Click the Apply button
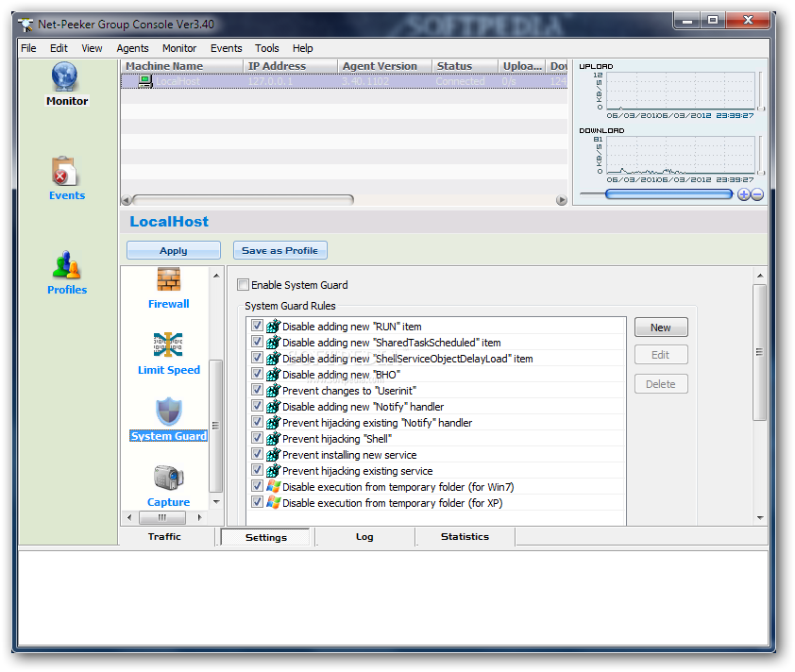This screenshot has height=672, width=795. click(x=174, y=250)
